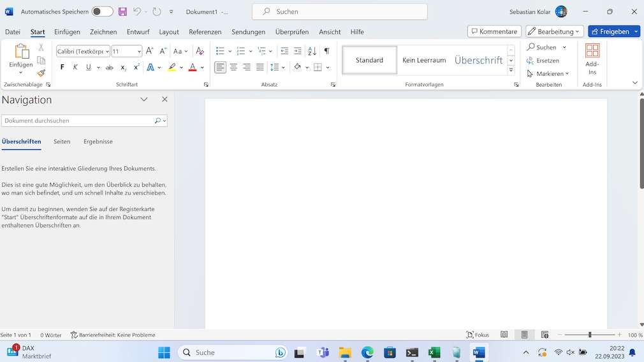Show paragraph marks with the pilcrow icon

coord(326,51)
